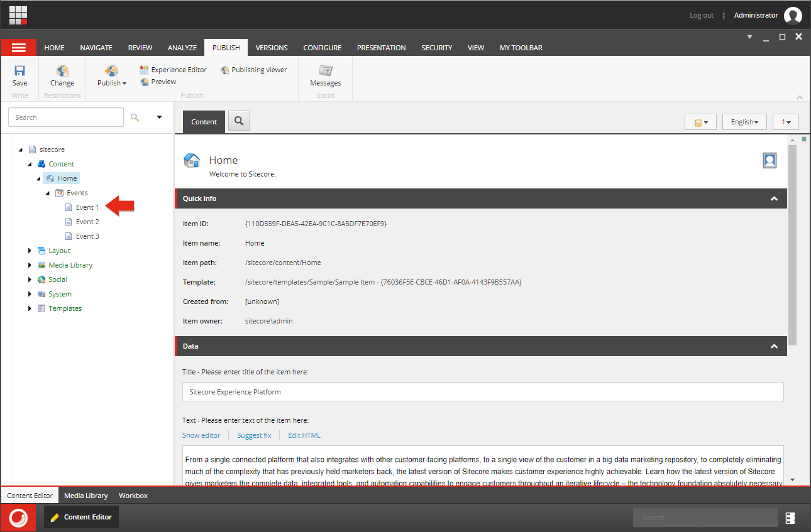The height and width of the screenshot is (532, 811).
Task: Click the Log out link
Action: click(x=702, y=15)
